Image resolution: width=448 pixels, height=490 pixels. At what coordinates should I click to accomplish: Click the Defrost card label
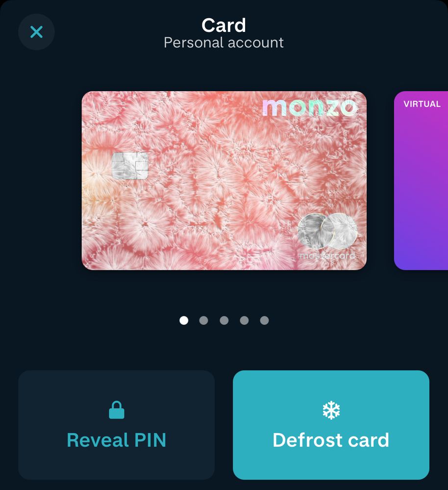point(331,440)
